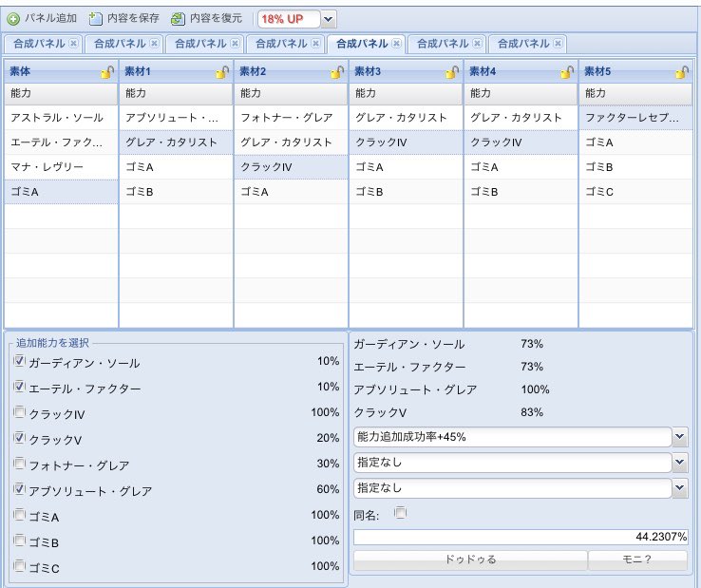Select ゴミA row in 素体 column
The height and width of the screenshot is (588, 701).
[61, 191]
